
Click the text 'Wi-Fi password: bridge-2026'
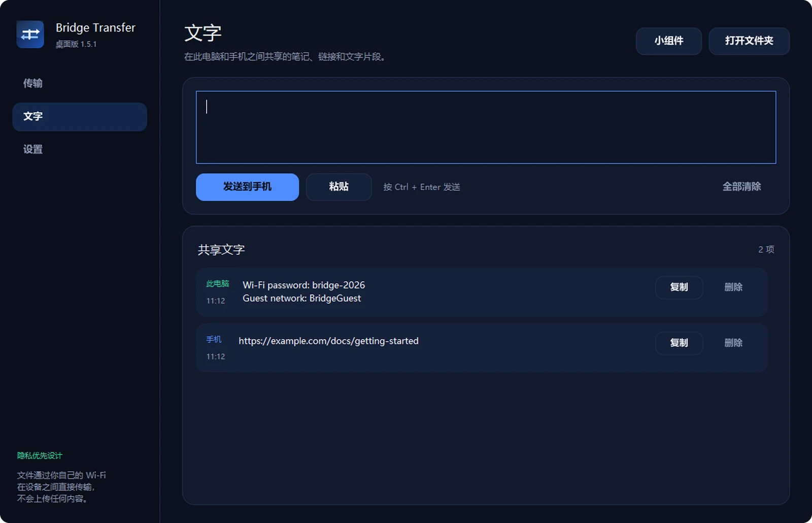[303, 285]
